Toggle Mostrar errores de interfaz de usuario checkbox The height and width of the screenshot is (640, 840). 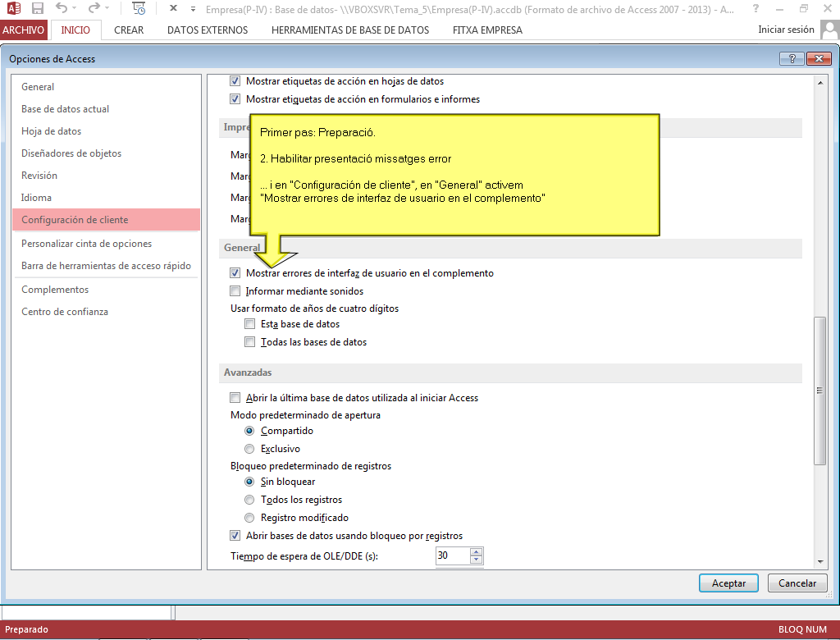click(x=235, y=273)
